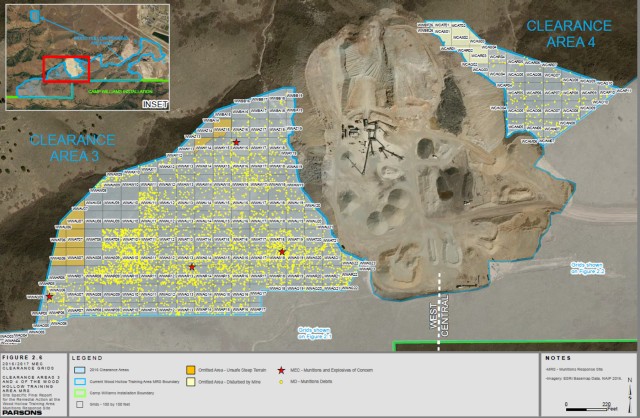Click 'Omitted Area - Disturbed by Mine' legend text
Image resolution: width=640 pixels, height=418 pixels.
click(229, 382)
